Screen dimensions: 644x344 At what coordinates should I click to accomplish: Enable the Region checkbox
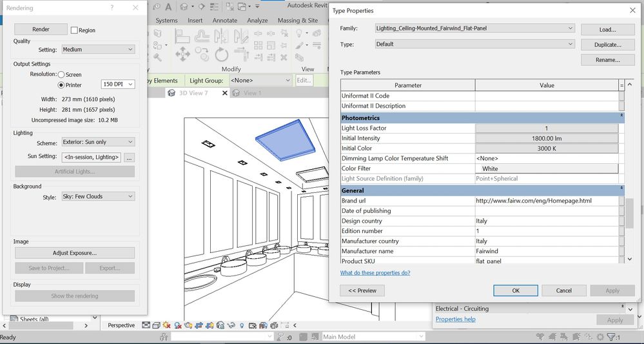click(74, 30)
